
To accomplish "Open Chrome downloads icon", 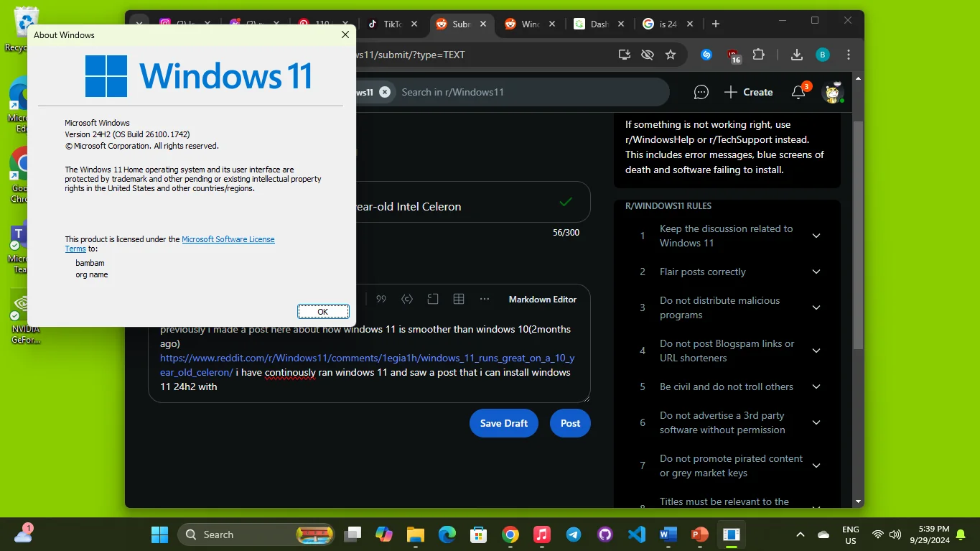I will point(796,55).
